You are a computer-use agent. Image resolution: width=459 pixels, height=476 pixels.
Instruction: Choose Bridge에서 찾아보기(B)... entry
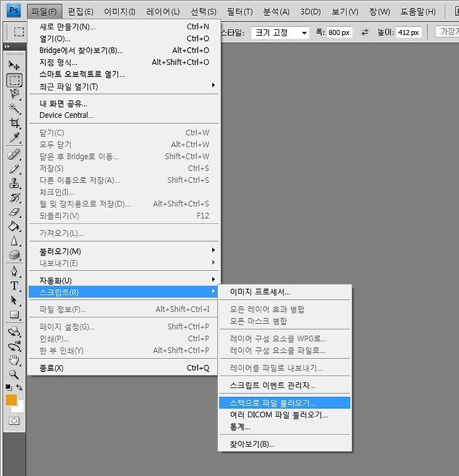click(x=124, y=50)
